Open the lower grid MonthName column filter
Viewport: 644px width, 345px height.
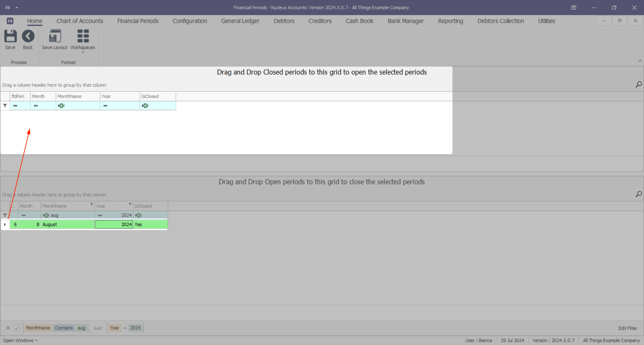[x=91, y=204]
